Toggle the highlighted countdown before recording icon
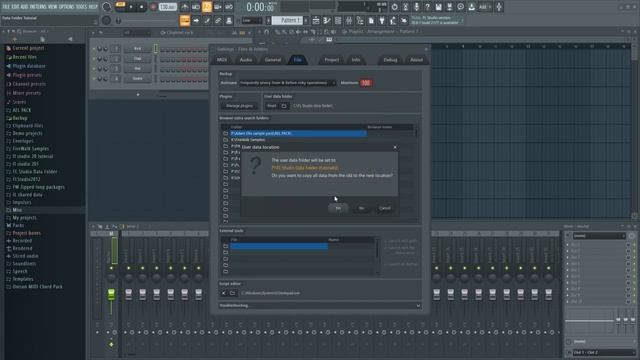 207,7
